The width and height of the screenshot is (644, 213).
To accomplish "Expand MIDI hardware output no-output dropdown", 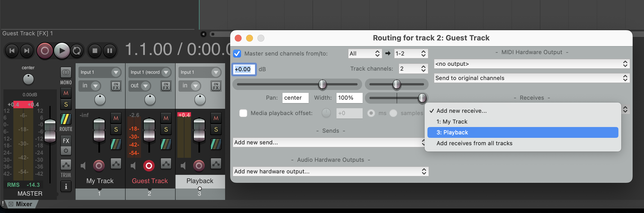I will click(531, 64).
